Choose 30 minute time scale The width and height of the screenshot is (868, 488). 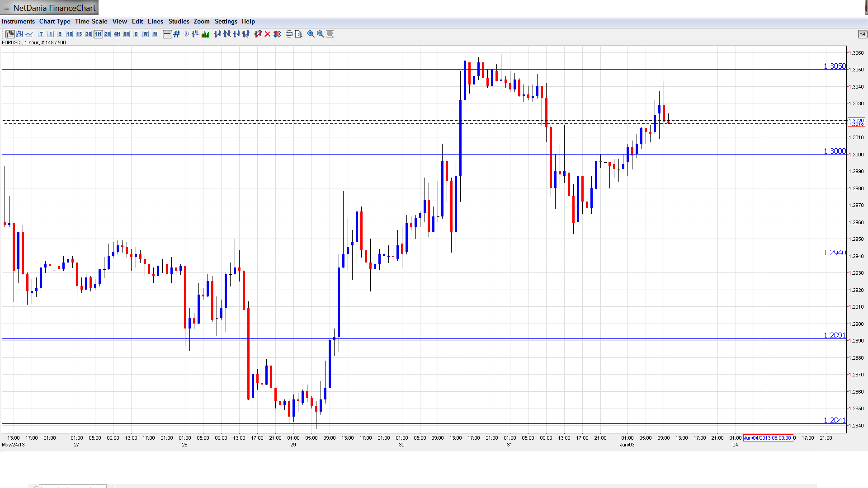point(89,34)
